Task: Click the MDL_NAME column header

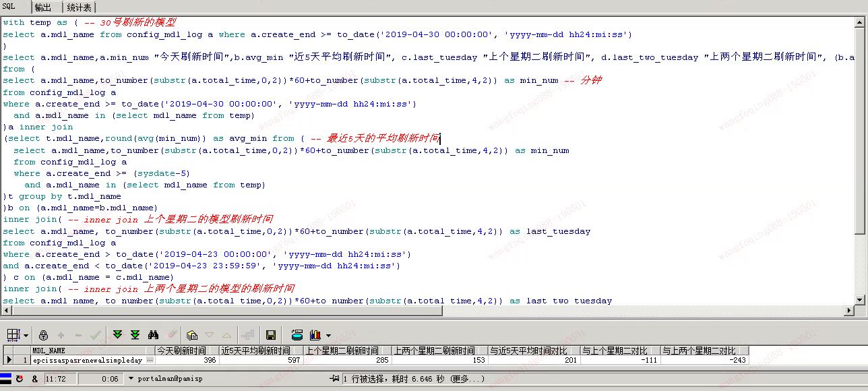Action: 94,351
